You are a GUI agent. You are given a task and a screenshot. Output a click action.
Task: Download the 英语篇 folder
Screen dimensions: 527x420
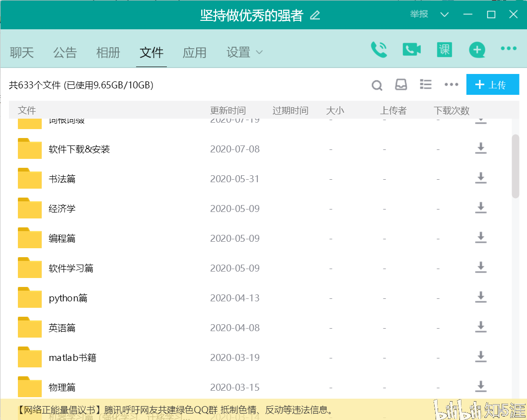coord(481,327)
